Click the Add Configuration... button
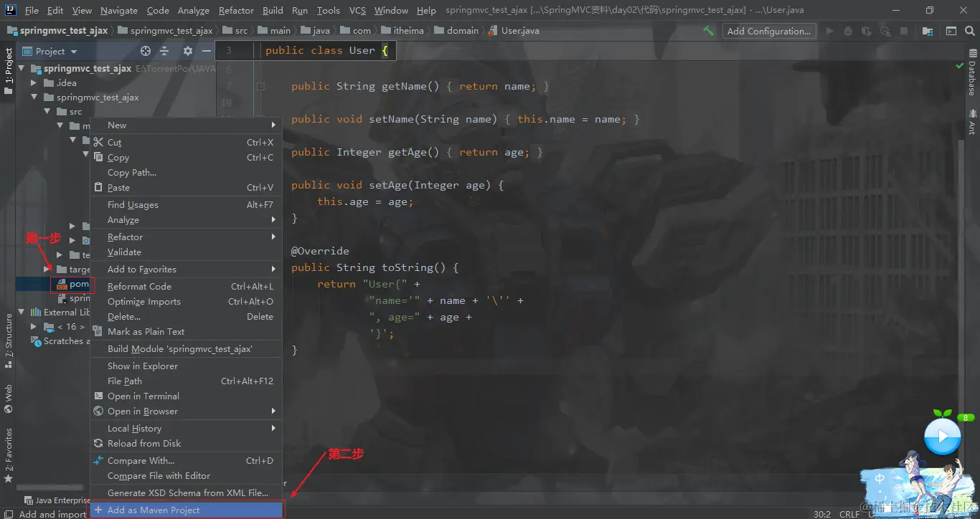The height and width of the screenshot is (519, 980). tap(768, 31)
